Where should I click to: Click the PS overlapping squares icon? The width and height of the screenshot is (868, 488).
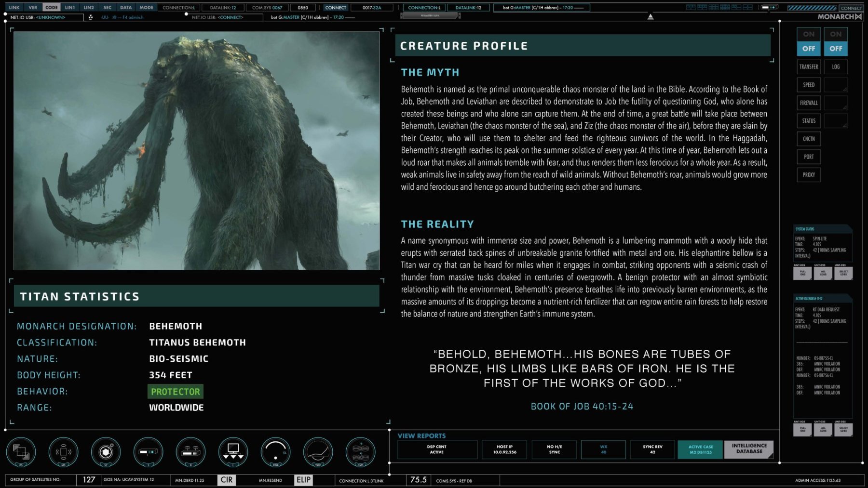[x=21, y=452]
